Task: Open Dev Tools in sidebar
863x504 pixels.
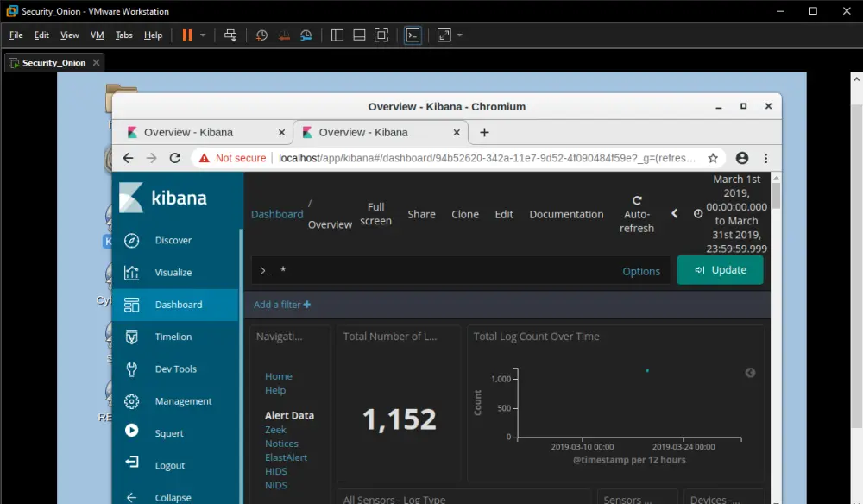Action: click(x=175, y=369)
